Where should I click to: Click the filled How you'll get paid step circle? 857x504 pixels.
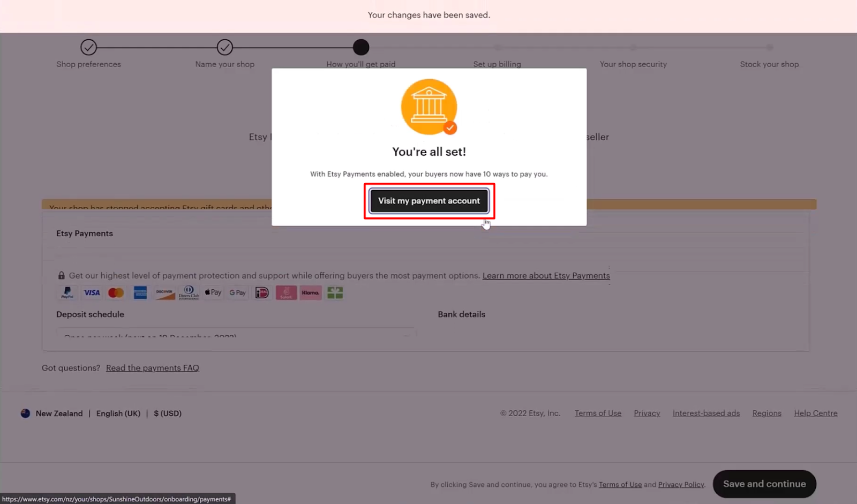click(x=361, y=47)
